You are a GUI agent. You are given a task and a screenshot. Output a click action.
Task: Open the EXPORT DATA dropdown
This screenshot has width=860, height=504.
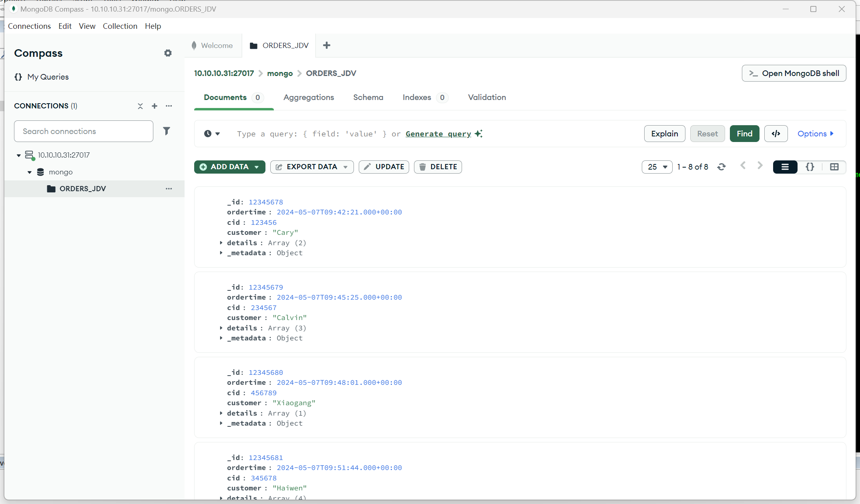pos(312,167)
